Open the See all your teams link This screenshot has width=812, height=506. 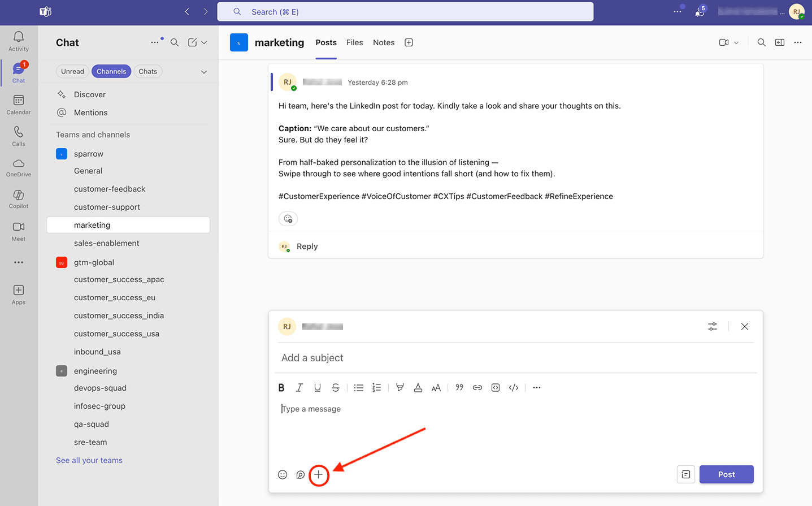(89, 460)
